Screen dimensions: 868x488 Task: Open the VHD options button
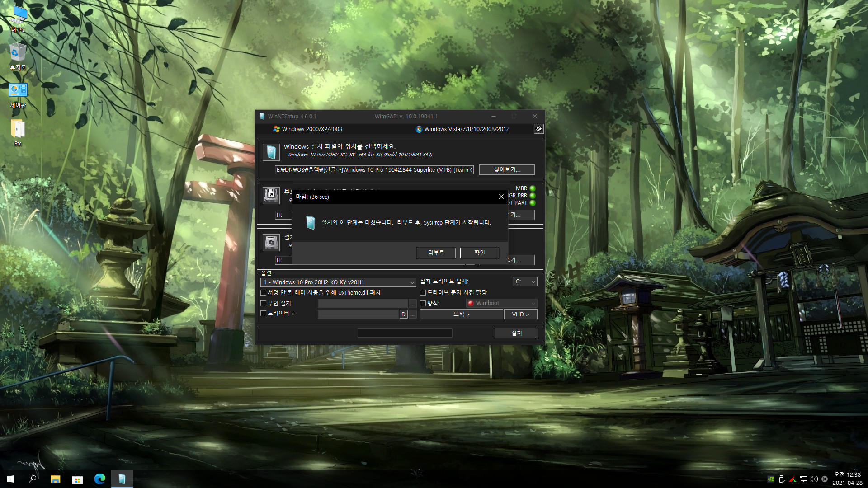pyautogui.click(x=520, y=314)
